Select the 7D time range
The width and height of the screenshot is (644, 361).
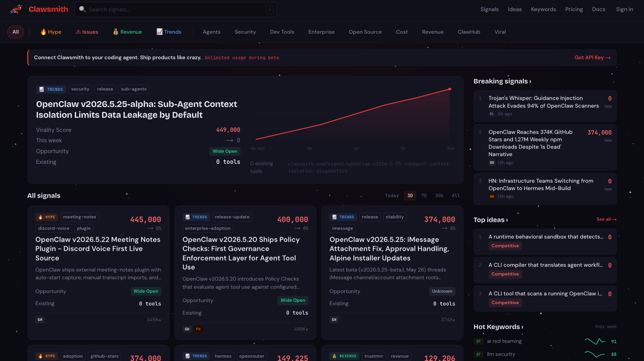pos(424,195)
